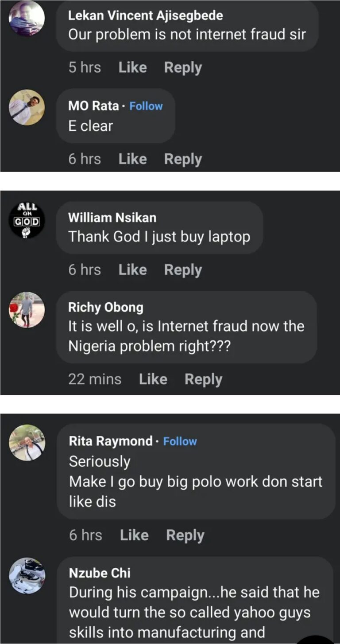Reply to MO Rata's comment
The width and height of the screenshot is (340, 644).
pyautogui.click(x=183, y=159)
